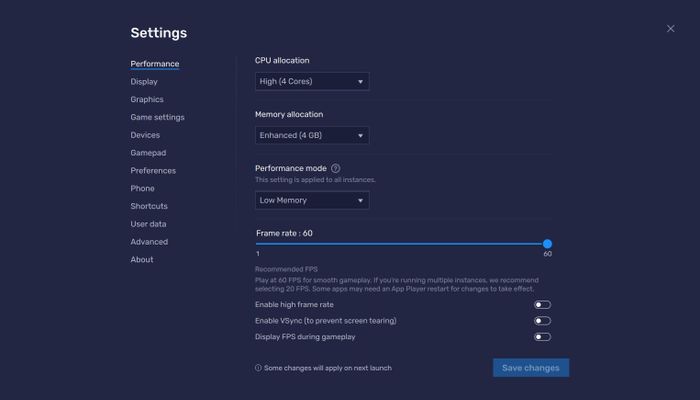Click the 'CPU allocation' heading
Image resolution: width=700 pixels, height=400 pixels.
click(x=282, y=60)
